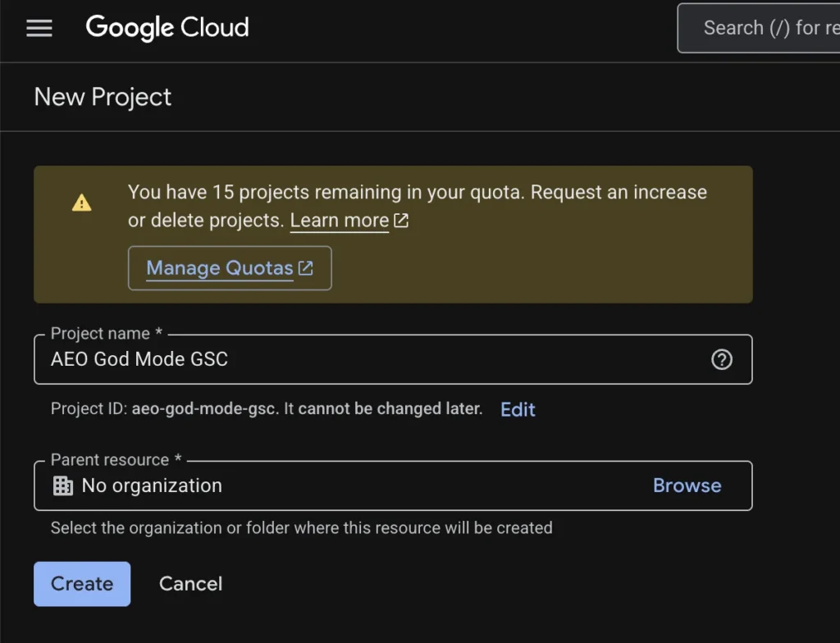Click the Select the organization helper text
The height and width of the screenshot is (643, 840).
coord(301,528)
